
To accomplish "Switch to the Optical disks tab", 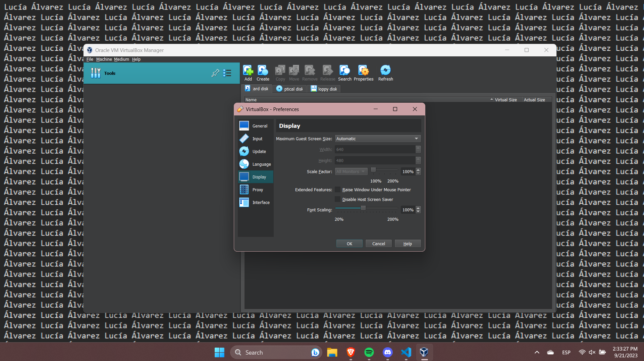I will [289, 89].
